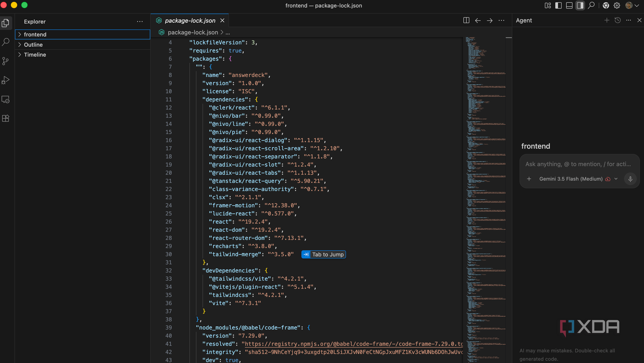
Task: Click the frontend heading in Agent panel
Action: (x=535, y=146)
